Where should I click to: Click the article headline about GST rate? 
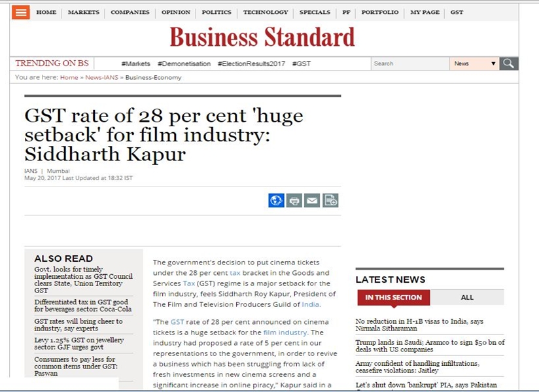click(x=164, y=134)
